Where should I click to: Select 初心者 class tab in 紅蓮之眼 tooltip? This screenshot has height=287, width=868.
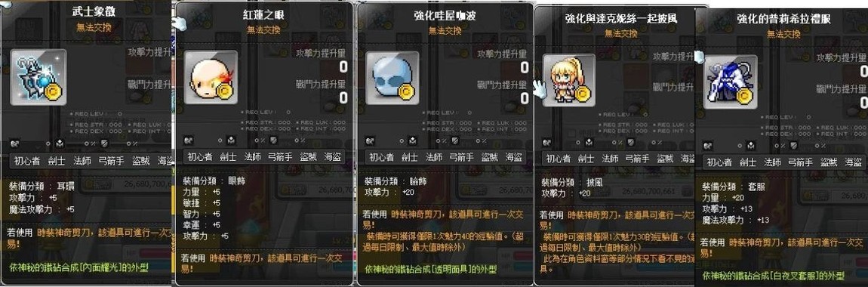200,157
